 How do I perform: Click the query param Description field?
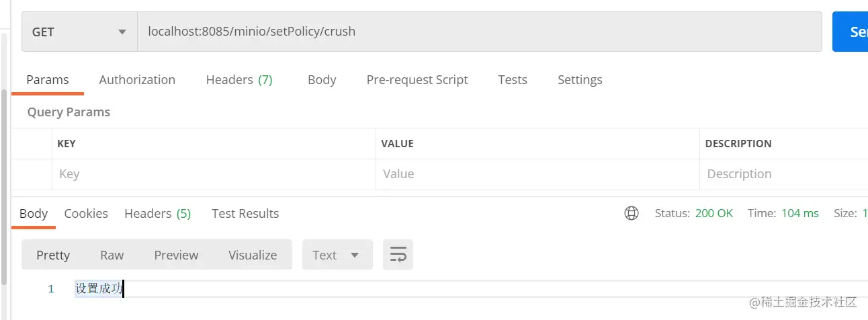point(784,174)
